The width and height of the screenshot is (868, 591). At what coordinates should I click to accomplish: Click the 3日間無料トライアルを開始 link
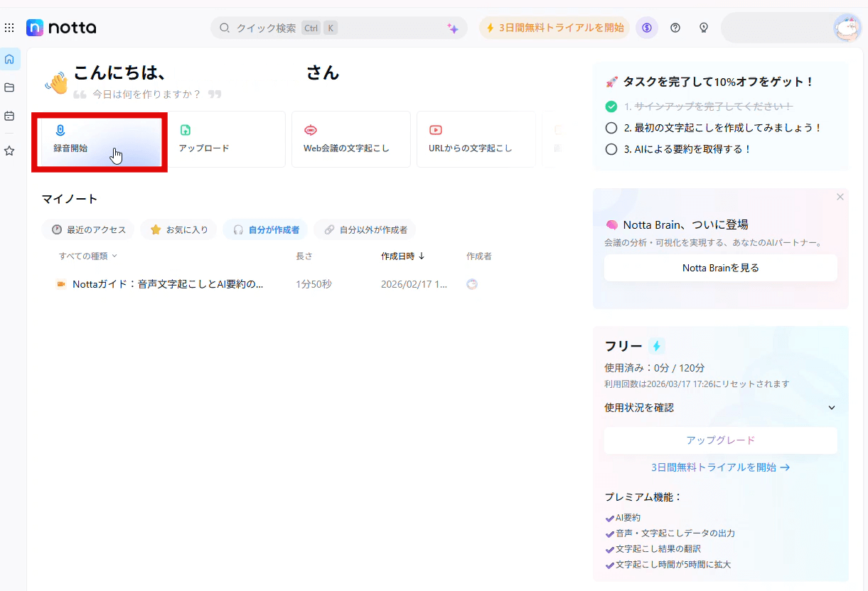click(720, 467)
